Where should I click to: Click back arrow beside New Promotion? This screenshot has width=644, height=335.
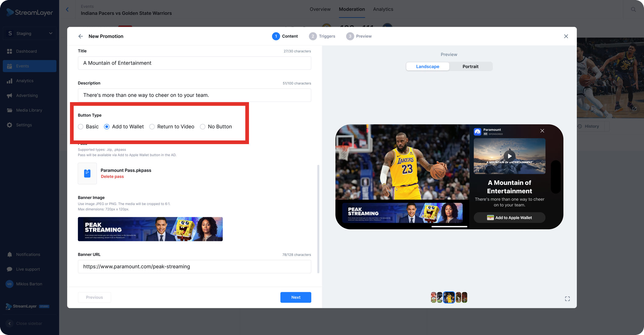[81, 36]
